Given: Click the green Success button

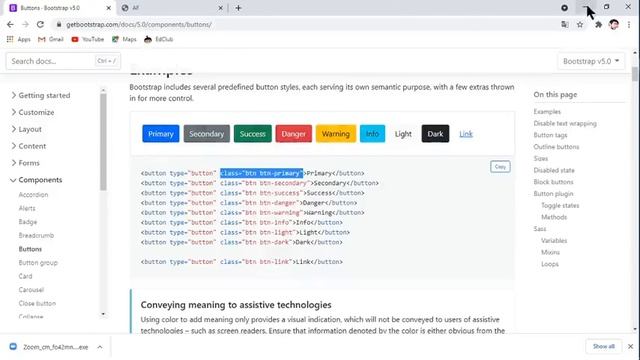Looking at the screenshot, I should click(x=253, y=134).
